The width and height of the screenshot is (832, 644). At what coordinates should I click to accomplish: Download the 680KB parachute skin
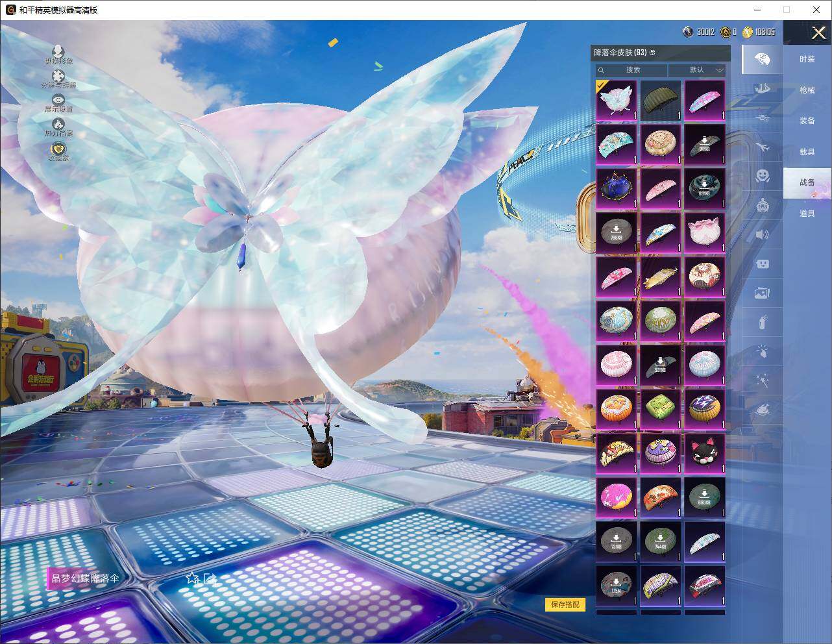tap(705, 497)
